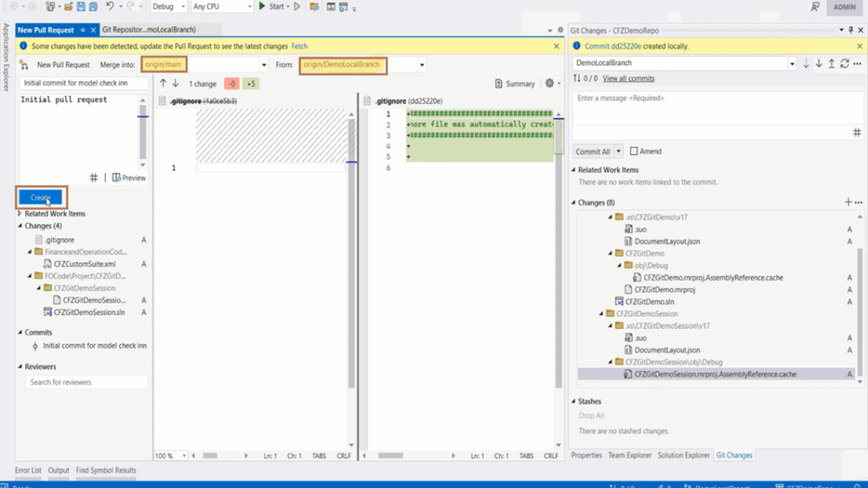Open Find Symbol Results tab
The image size is (868, 488).
click(x=106, y=470)
